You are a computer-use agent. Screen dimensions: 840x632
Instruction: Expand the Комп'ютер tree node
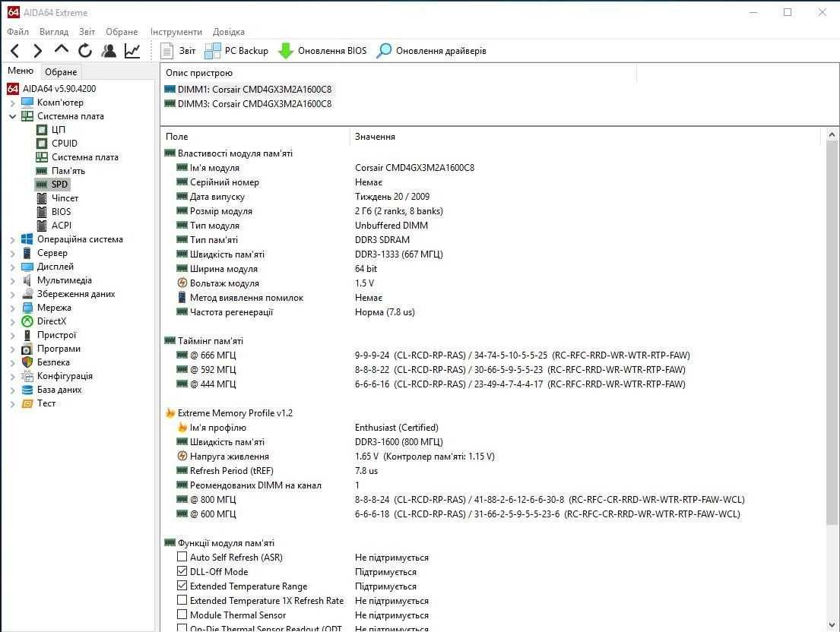point(12,103)
